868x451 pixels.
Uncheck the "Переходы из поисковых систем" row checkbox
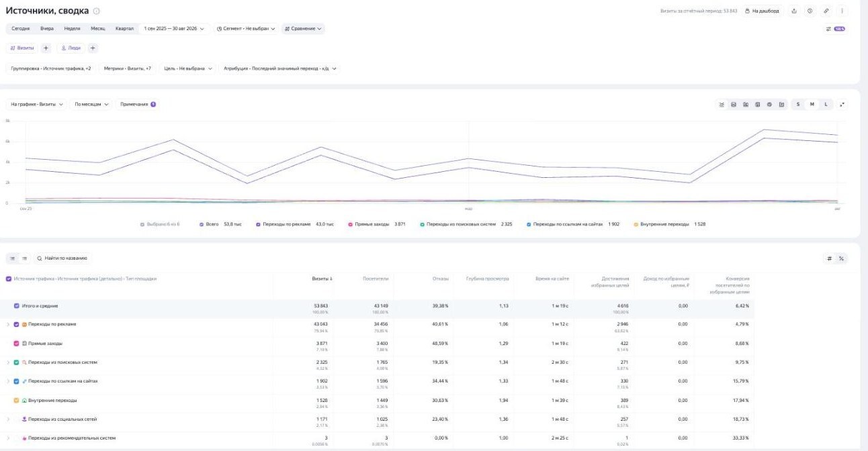17,362
